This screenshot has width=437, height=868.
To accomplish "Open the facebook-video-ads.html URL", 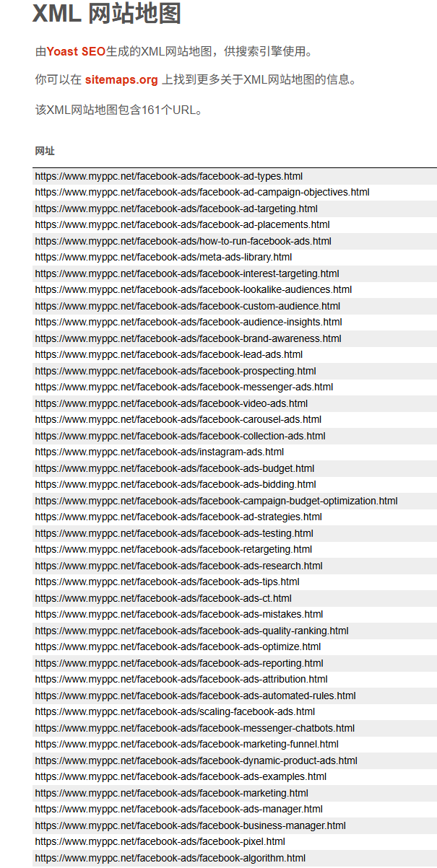I will 171,403.
